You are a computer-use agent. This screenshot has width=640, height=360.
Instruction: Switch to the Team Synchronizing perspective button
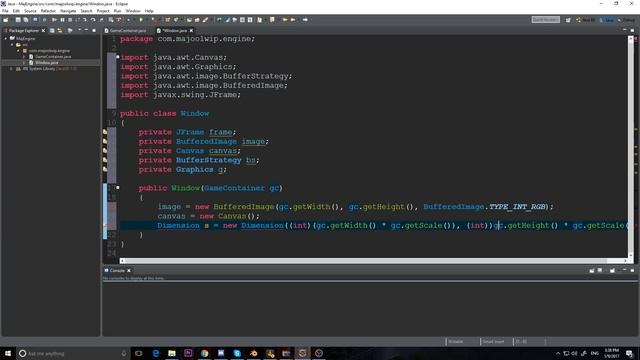(585, 20)
